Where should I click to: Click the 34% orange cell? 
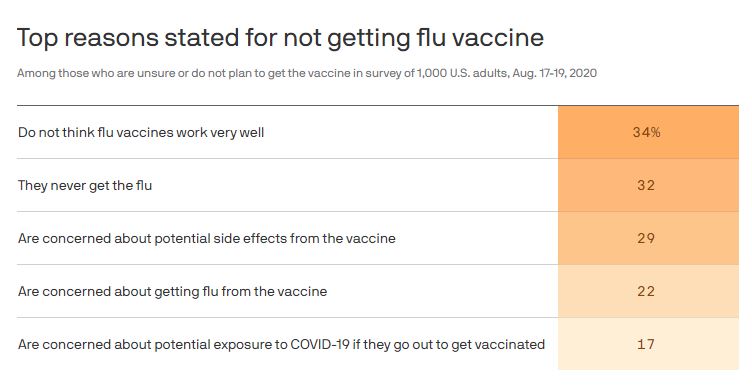tap(648, 132)
